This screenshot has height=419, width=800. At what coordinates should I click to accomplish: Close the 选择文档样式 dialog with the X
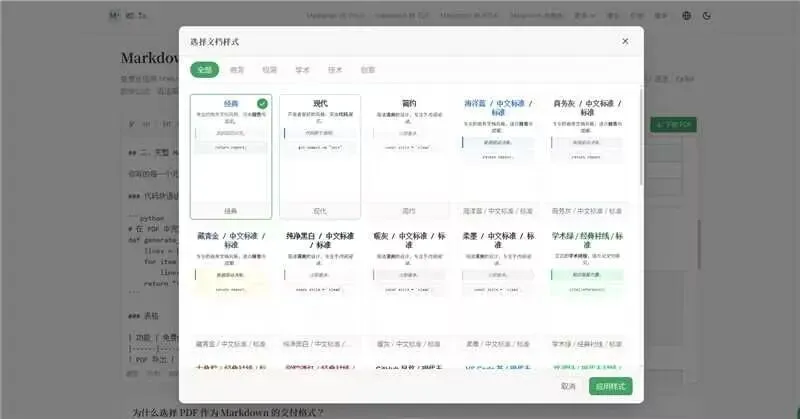click(x=625, y=41)
